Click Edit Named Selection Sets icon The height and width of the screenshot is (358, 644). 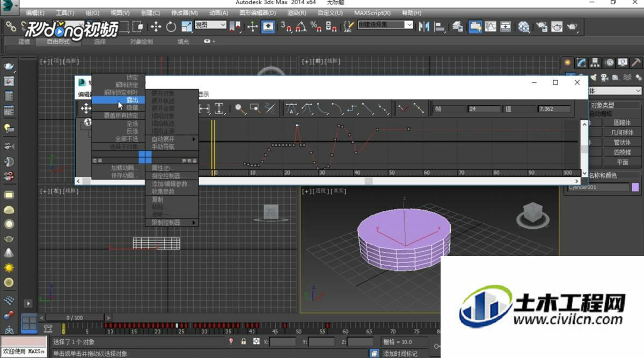[x=349, y=26]
